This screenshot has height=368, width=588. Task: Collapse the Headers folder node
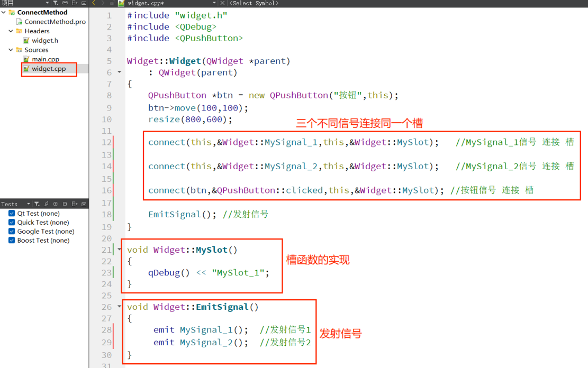[11, 31]
